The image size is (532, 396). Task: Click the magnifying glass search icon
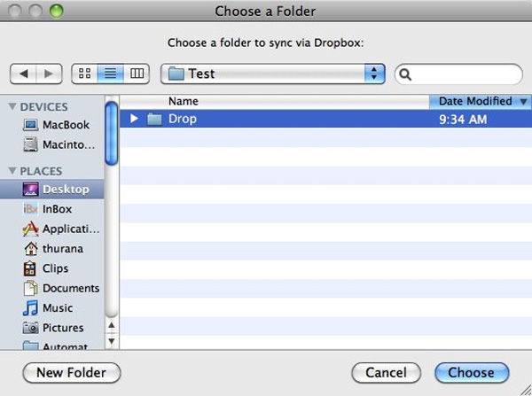[405, 74]
